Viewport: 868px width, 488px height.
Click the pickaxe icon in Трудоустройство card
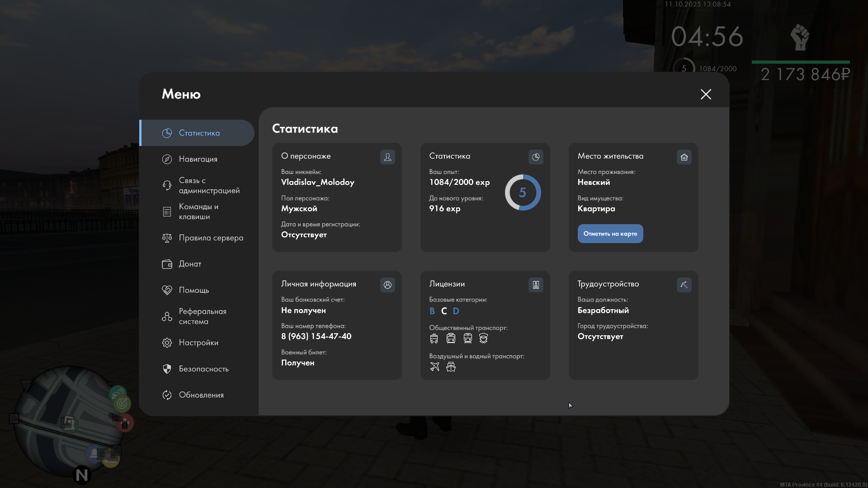tap(684, 285)
